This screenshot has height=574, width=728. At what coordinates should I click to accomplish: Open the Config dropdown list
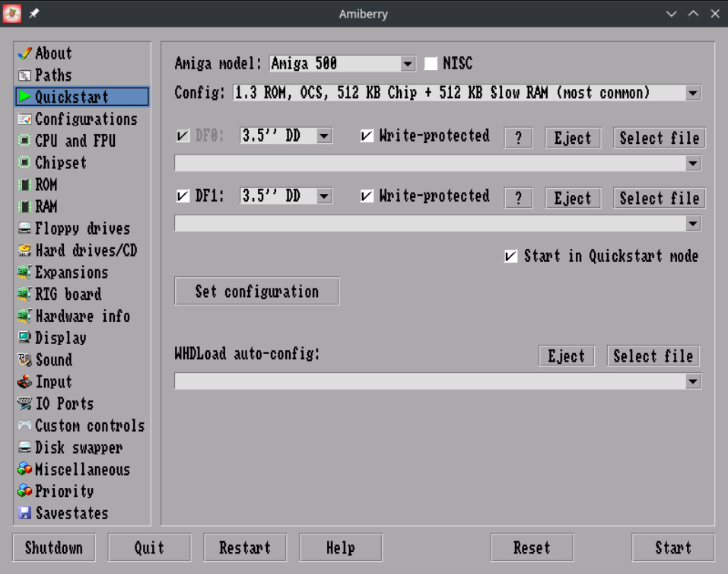coord(693,93)
